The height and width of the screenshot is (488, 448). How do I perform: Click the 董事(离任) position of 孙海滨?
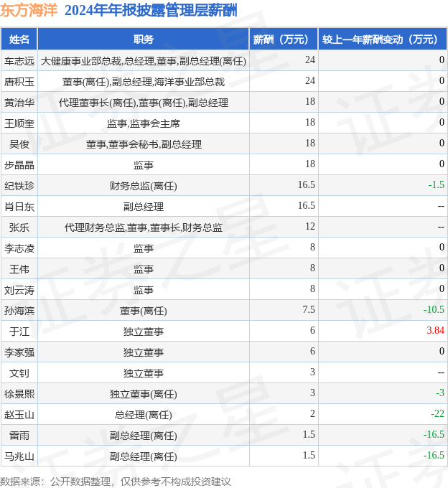(x=144, y=311)
